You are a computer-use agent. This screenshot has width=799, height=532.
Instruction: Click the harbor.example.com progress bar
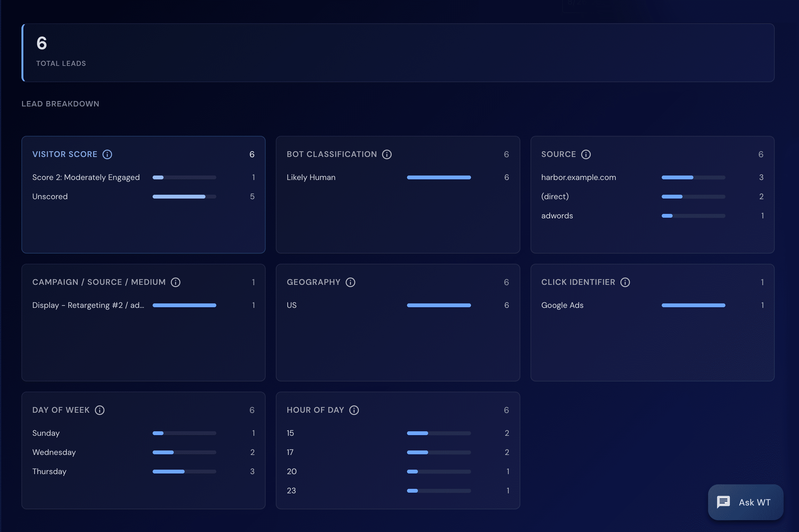click(693, 177)
